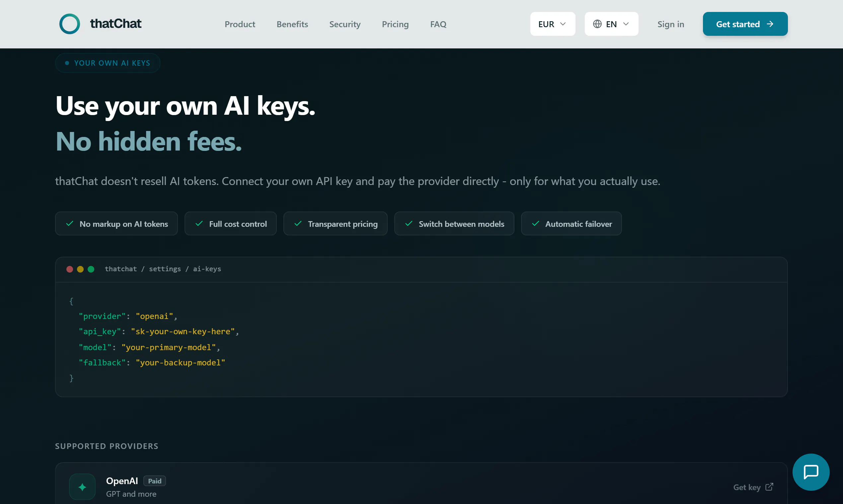Click the "your-primary-model" value in code
843x504 pixels.
pyautogui.click(x=169, y=347)
